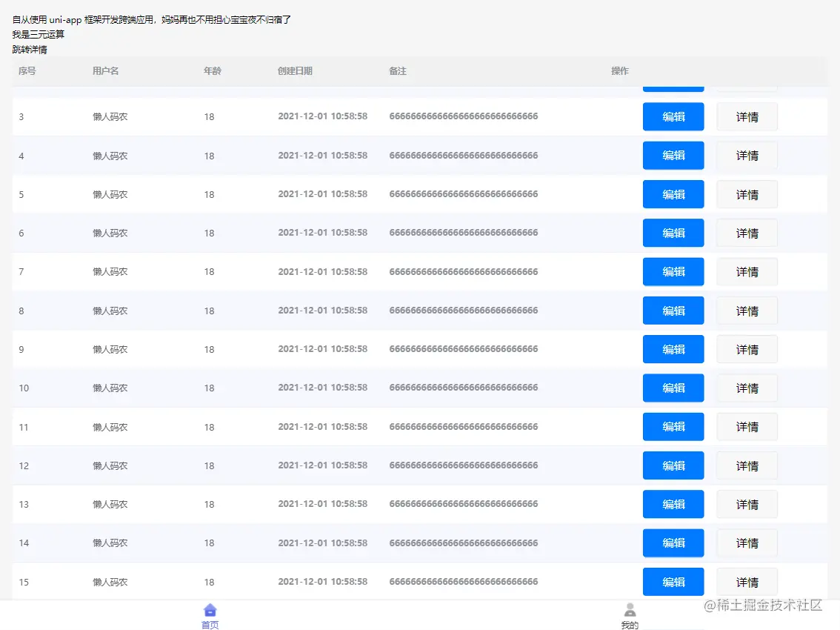Viewport: 840px width, 630px height.
Task: Open 详情 for row 12
Action: [747, 465]
